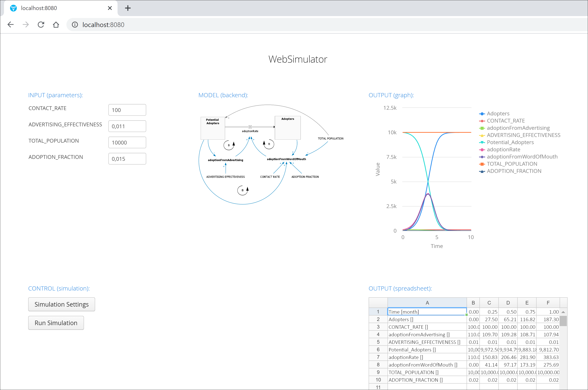
Task: Click the spreadsheet vertical scrollbar thumb
Action: click(563, 321)
